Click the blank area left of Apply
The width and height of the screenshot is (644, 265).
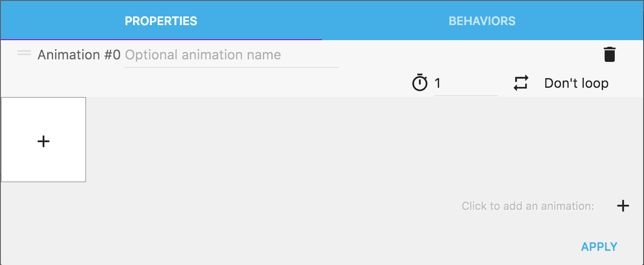(376, 247)
